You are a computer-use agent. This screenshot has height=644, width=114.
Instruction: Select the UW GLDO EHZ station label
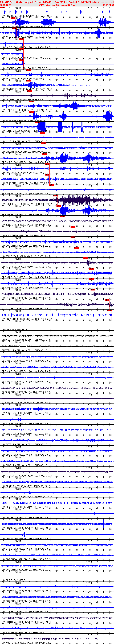tap(27, 497)
